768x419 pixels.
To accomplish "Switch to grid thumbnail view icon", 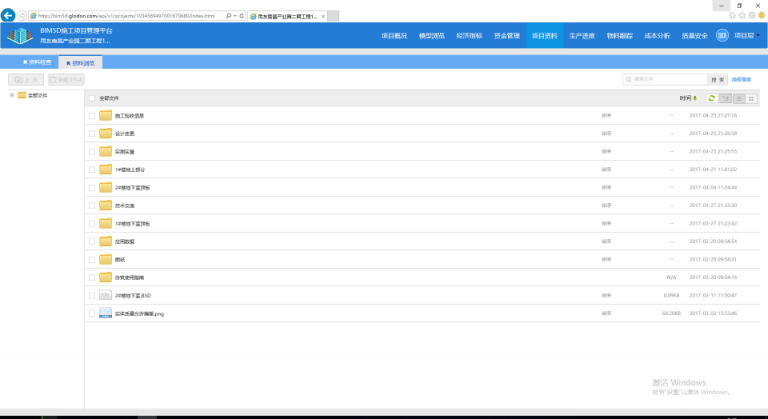I will click(752, 98).
